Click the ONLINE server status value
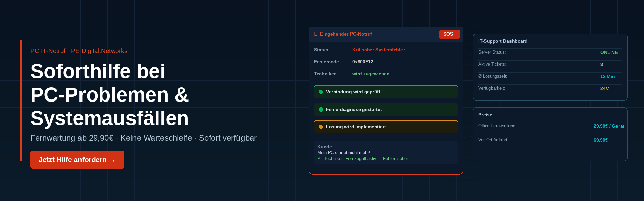This screenshot has width=644, height=201. coord(609,53)
